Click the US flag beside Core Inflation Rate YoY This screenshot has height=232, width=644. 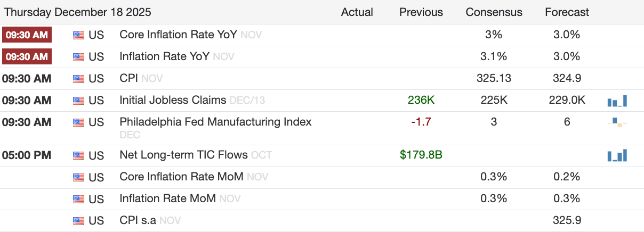tap(79, 35)
